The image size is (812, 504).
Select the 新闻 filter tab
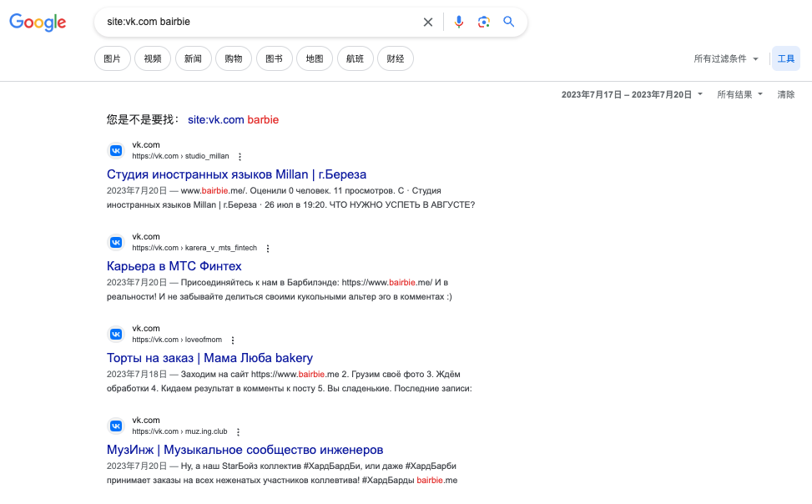[x=193, y=59]
